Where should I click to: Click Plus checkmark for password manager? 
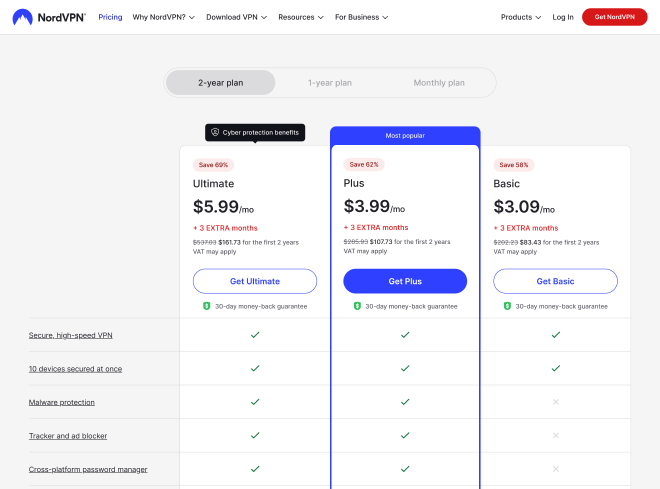(405, 469)
